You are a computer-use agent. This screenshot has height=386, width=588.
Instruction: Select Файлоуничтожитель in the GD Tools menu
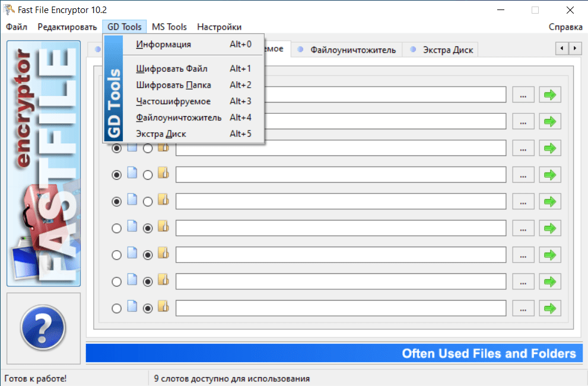193,117
